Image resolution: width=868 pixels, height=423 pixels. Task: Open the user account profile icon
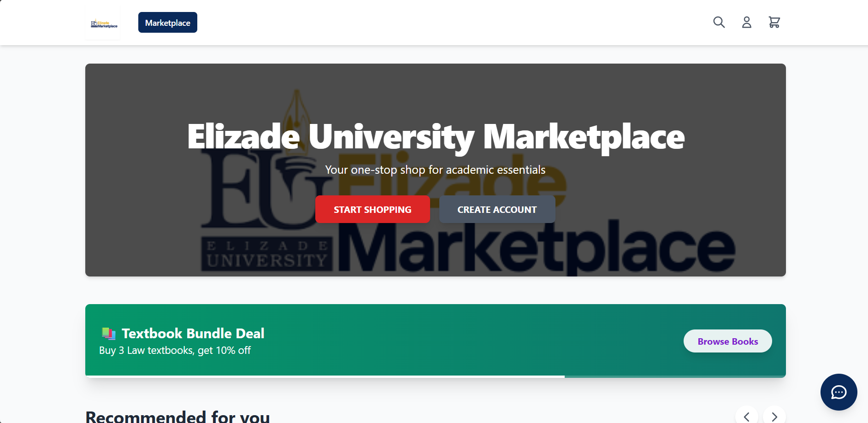746,22
